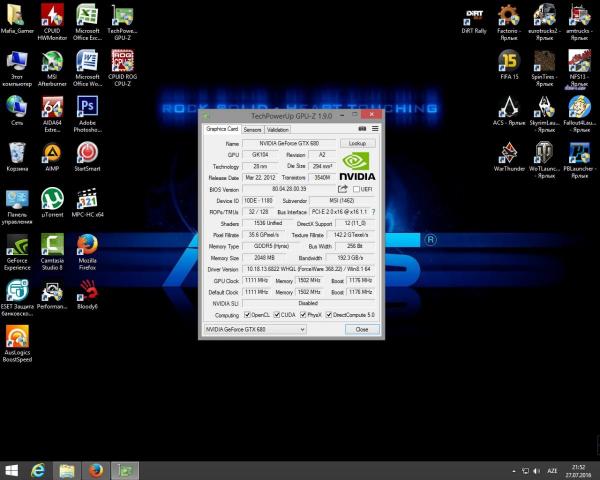Open the Windows Start button

12,469
